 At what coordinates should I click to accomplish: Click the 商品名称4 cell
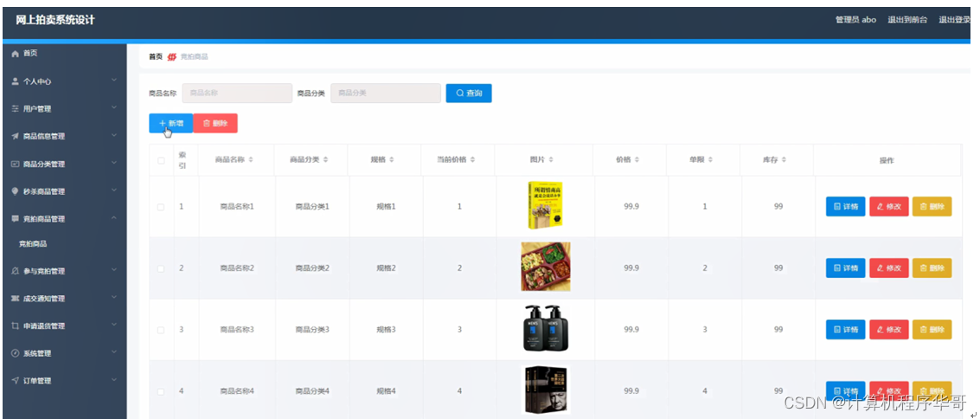click(237, 390)
